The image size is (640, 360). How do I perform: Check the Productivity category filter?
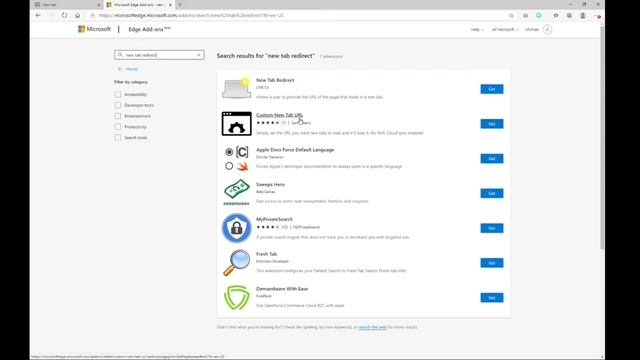[x=118, y=127]
